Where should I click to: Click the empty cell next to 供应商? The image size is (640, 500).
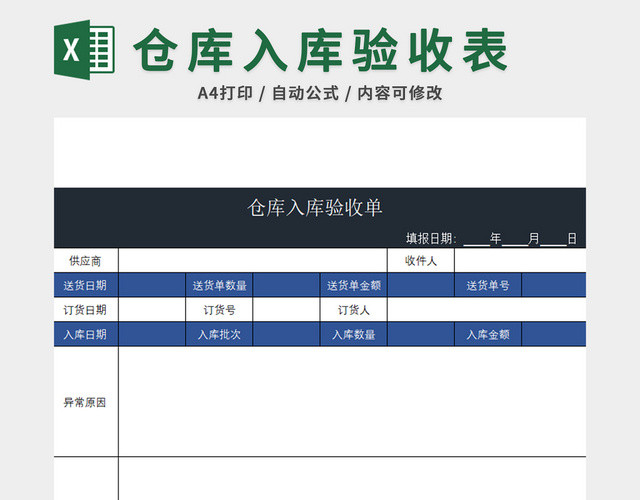(x=253, y=260)
